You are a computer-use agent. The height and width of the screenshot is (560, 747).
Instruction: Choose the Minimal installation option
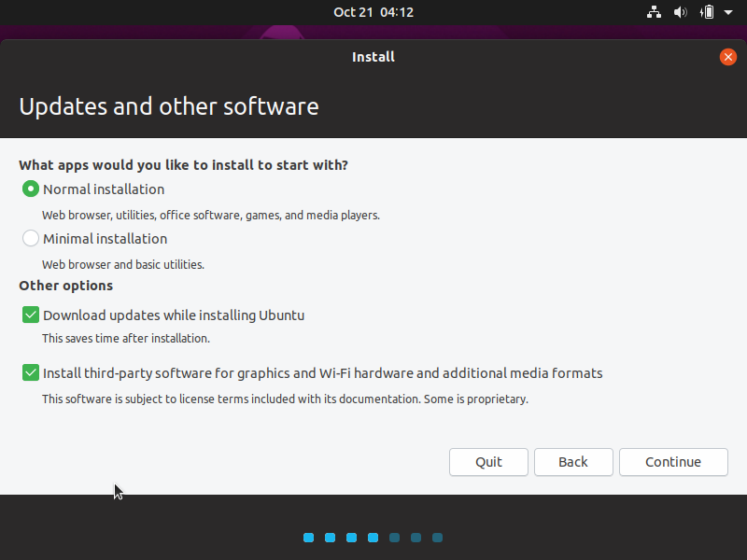(x=31, y=239)
